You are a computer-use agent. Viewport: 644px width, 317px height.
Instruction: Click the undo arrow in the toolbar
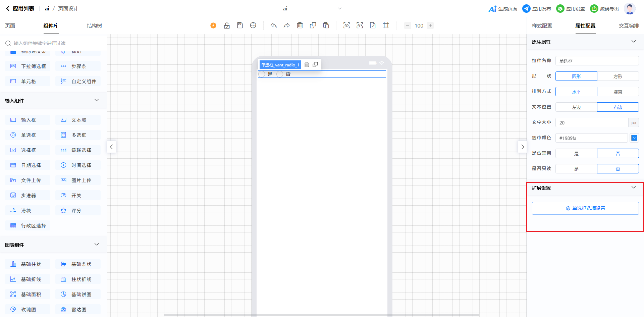point(274,25)
